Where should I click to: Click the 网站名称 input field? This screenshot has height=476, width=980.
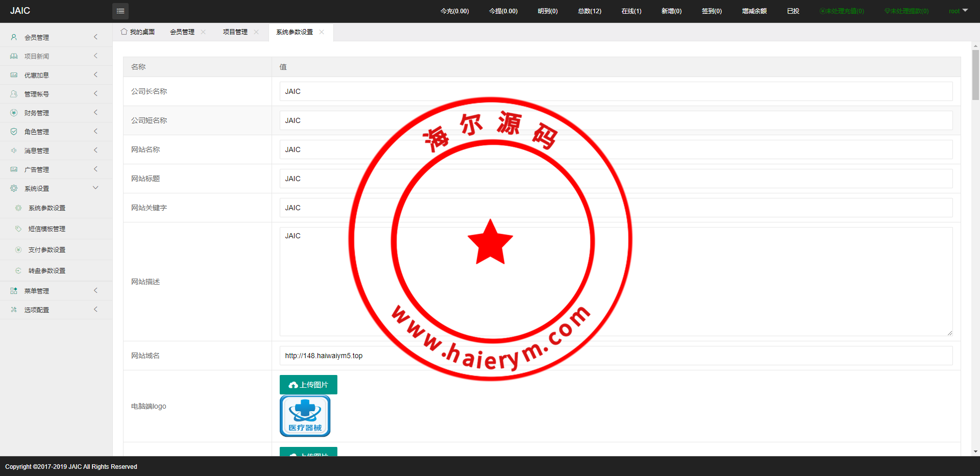pyautogui.click(x=616, y=149)
